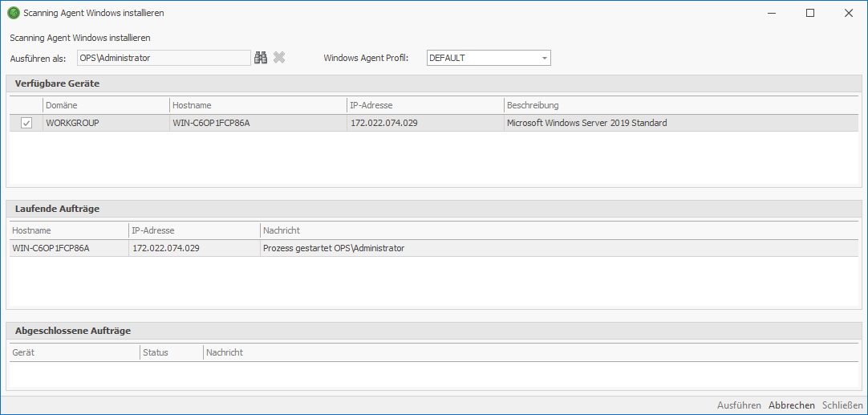Click the grey X clear credentials icon
The height and width of the screenshot is (415, 868).
(279, 58)
